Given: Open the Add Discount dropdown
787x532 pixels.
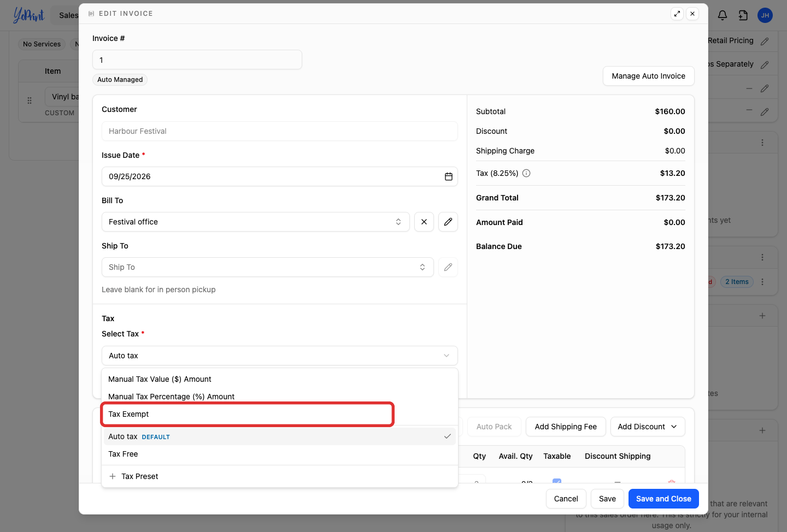Looking at the screenshot, I should (x=648, y=427).
